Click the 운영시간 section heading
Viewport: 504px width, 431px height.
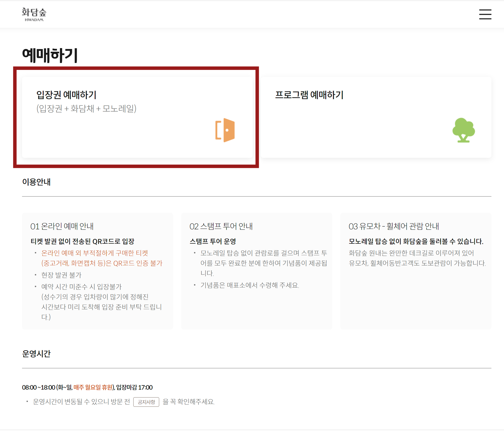tap(36, 354)
